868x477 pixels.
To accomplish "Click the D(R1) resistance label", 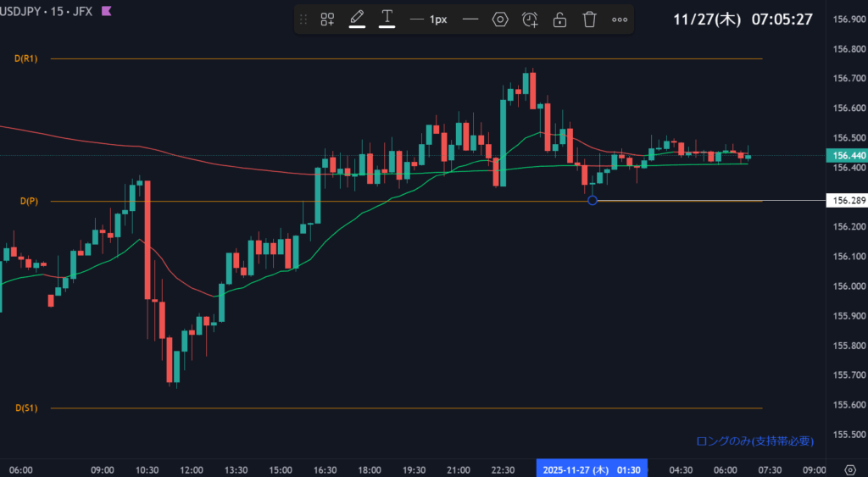I will [x=25, y=58].
